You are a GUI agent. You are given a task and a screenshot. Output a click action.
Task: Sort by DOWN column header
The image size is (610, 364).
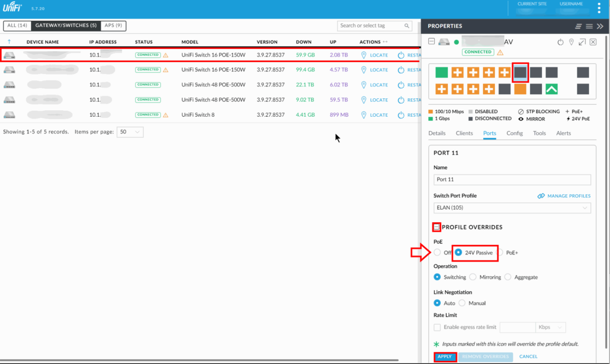pyautogui.click(x=303, y=42)
